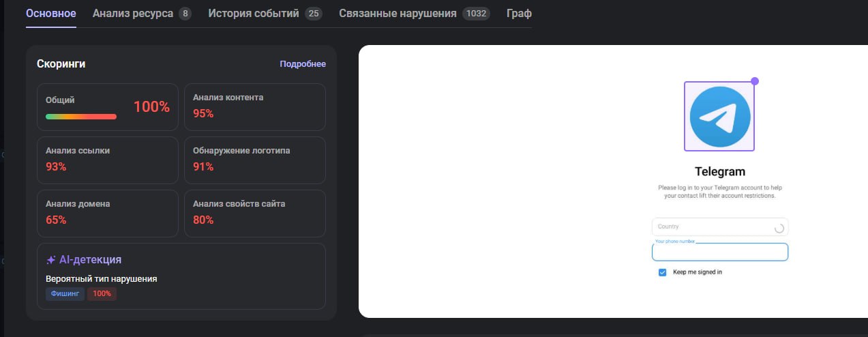
Task: Open the Граф tab
Action: pyautogui.click(x=519, y=14)
